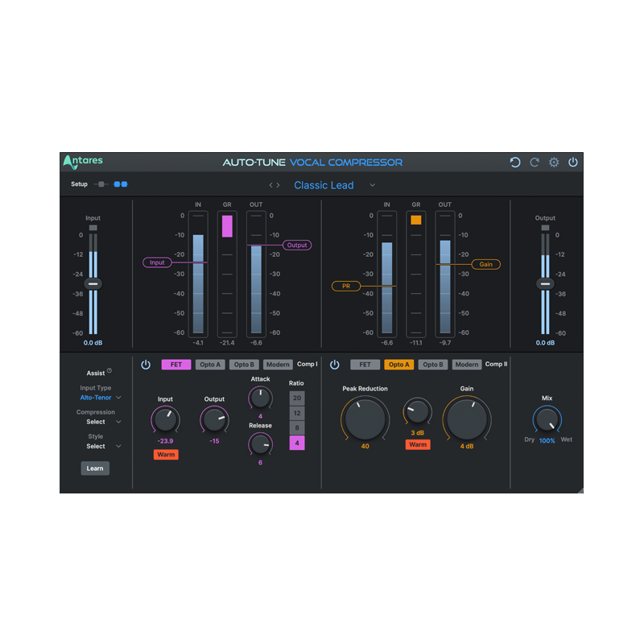
Task: Click the Comp II Gain knob
Action: 467,419
